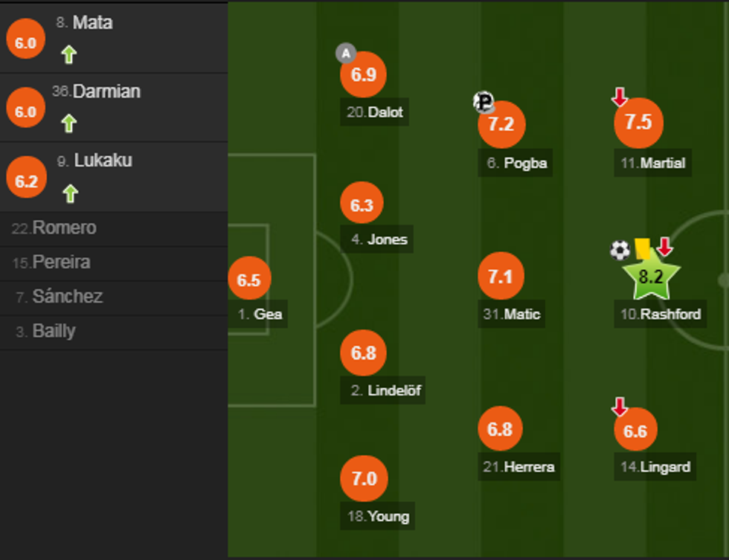Click the green sub-on arrow under Darmian
This screenshot has width=729, height=560.
point(69,123)
